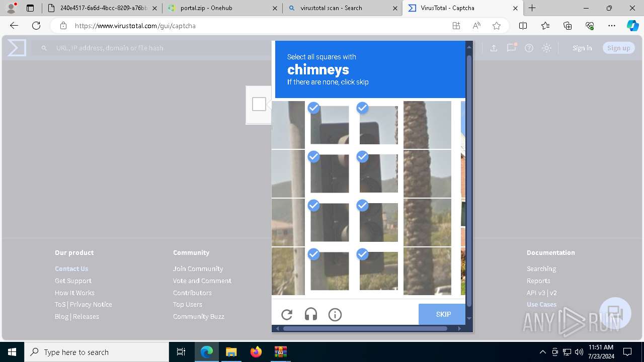Open the apps available icon in address bar
This screenshot has width=644, height=362.
(x=456, y=26)
